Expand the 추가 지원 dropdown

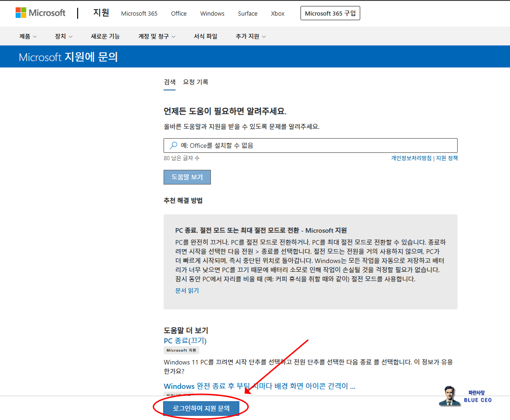251,36
